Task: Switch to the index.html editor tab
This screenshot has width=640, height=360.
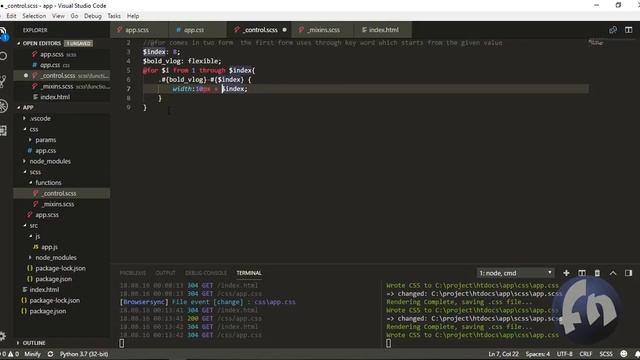Action: (383, 30)
